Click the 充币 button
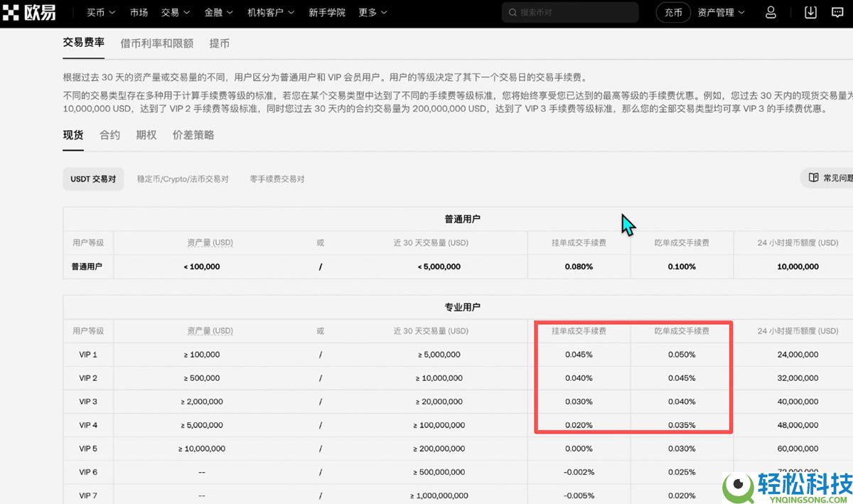The image size is (853, 504). [x=672, y=12]
